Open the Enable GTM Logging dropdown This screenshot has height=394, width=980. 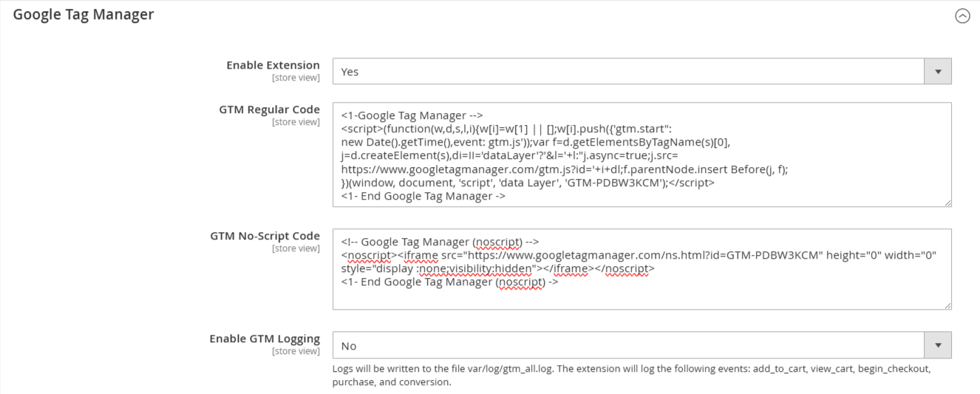(x=642, y=345)
